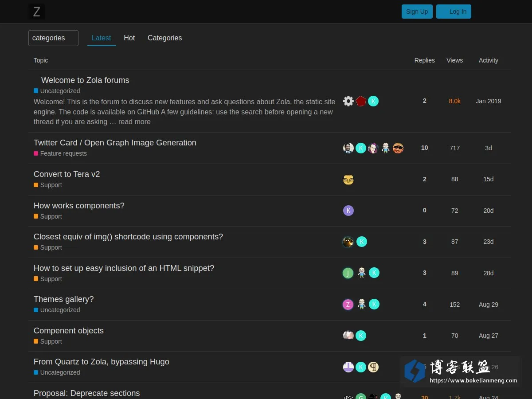Open Themes gallery? topic

(x=64, y=299)
